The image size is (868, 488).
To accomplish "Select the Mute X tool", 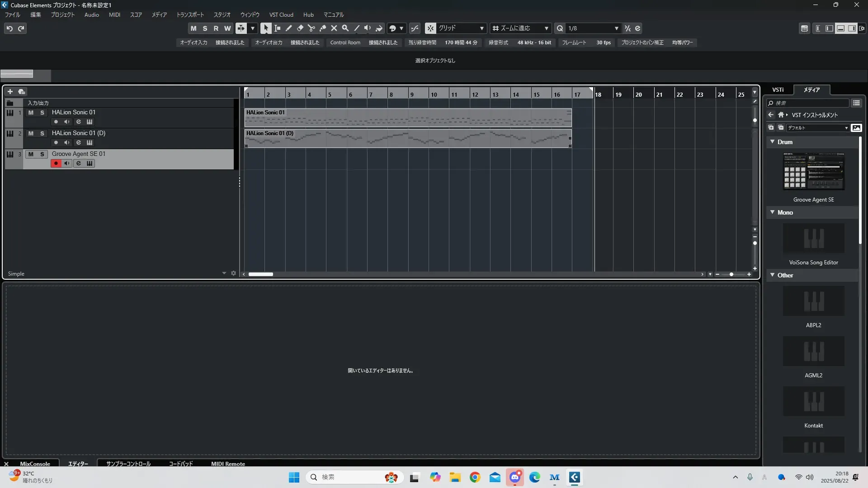I will coord(334,28).
